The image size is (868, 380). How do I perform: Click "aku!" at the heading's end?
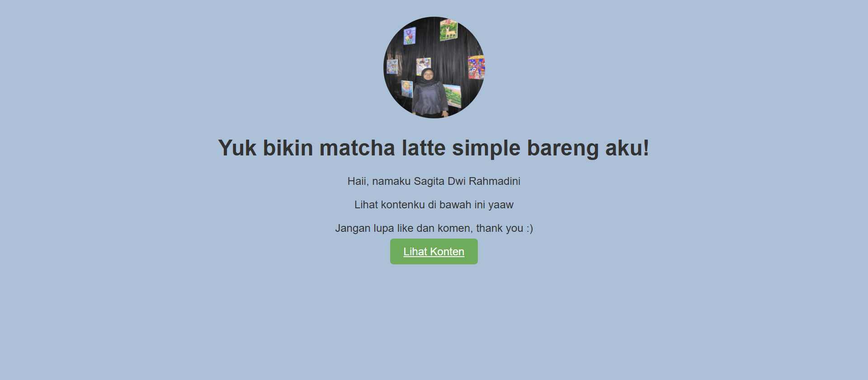(x=627, y=148)
